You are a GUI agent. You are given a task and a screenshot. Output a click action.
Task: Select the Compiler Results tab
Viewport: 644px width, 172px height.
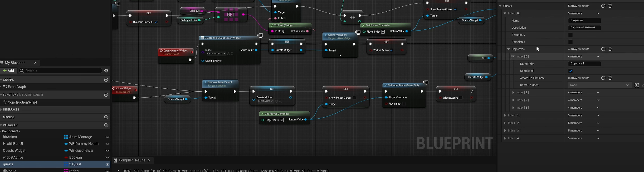pos(132,160)
